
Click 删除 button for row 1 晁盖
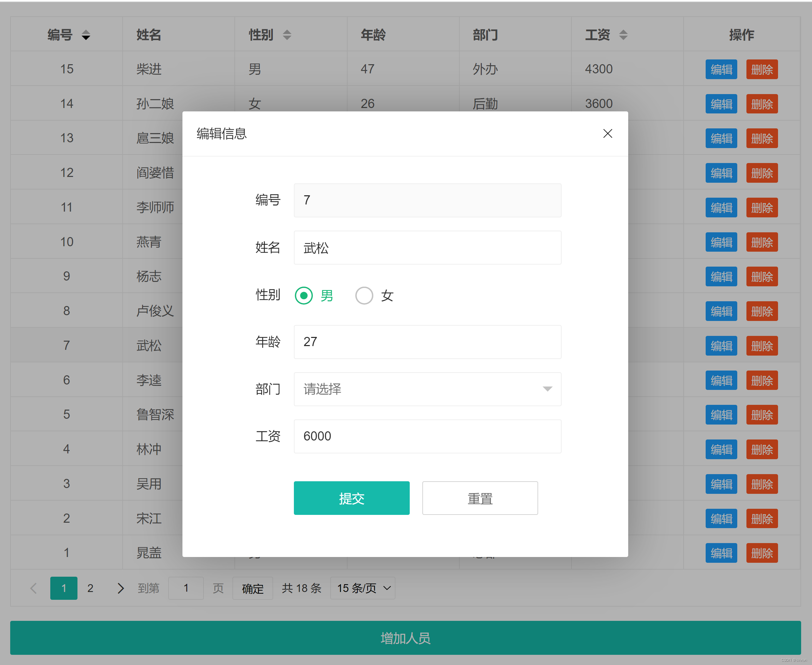click(761, 553)
